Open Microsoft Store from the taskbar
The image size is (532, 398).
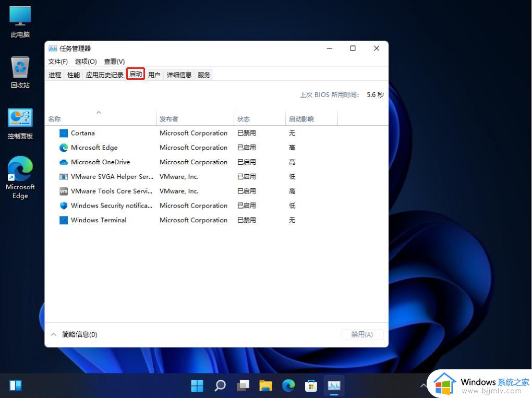pos(311,385)
